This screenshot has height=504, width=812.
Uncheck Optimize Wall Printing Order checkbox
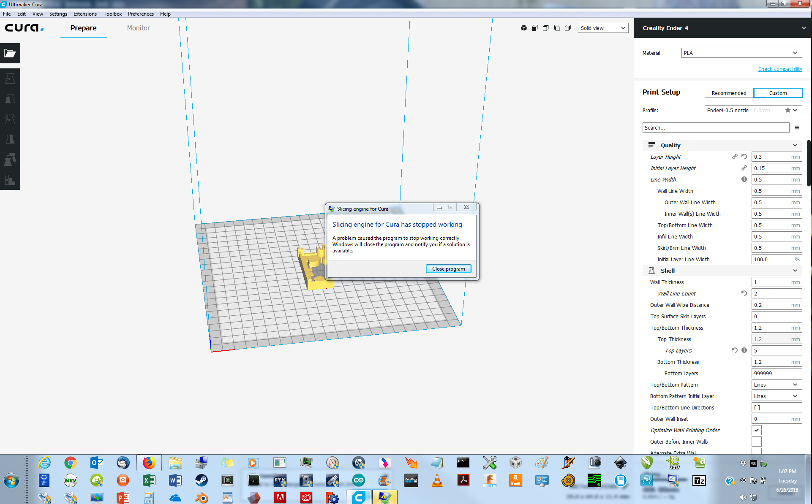pyautogui.click(x=756, y=430)
